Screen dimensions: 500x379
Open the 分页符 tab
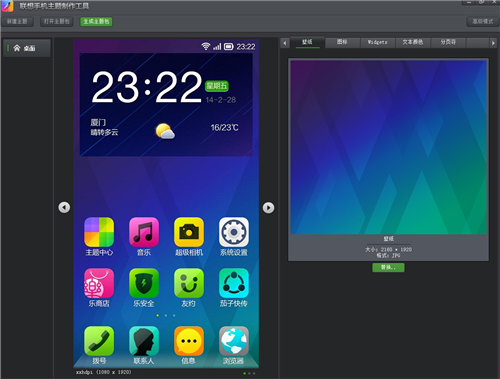(x=448, y=42)
